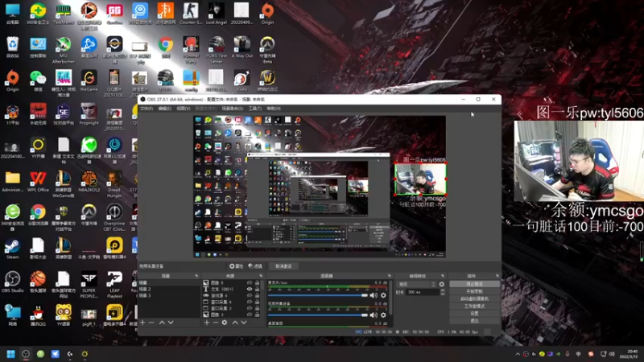
Task: Mute the first audio mixer channel speaker
Action: tap(374, 295)
